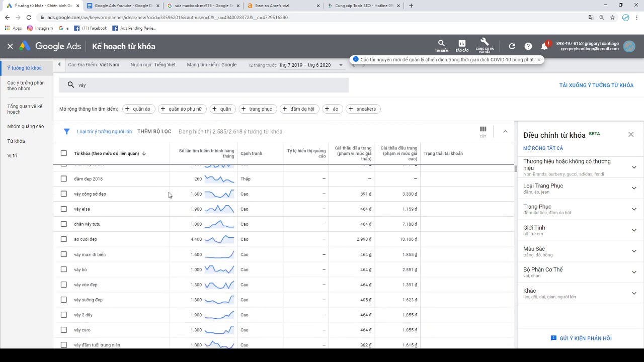Open the columns (Cột) selector icon

483,131
